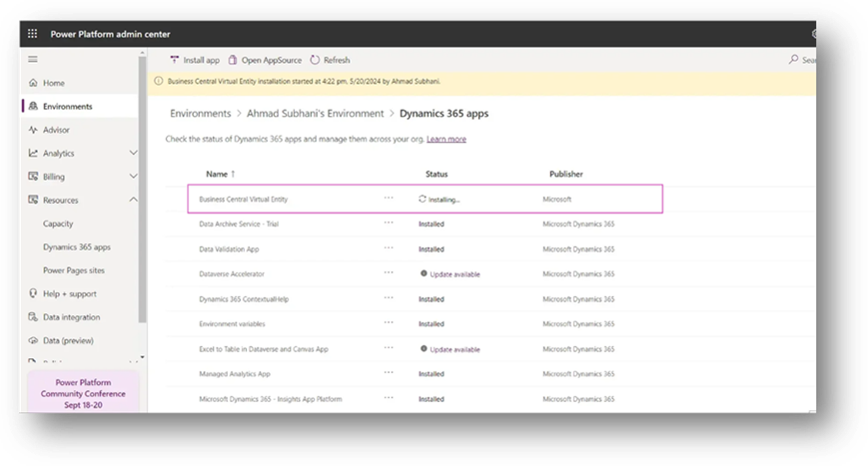The width and height of the screenshot is (868, 466).
Task: Open more options for Data Archive Service - Trial
Action: point(389,223)
